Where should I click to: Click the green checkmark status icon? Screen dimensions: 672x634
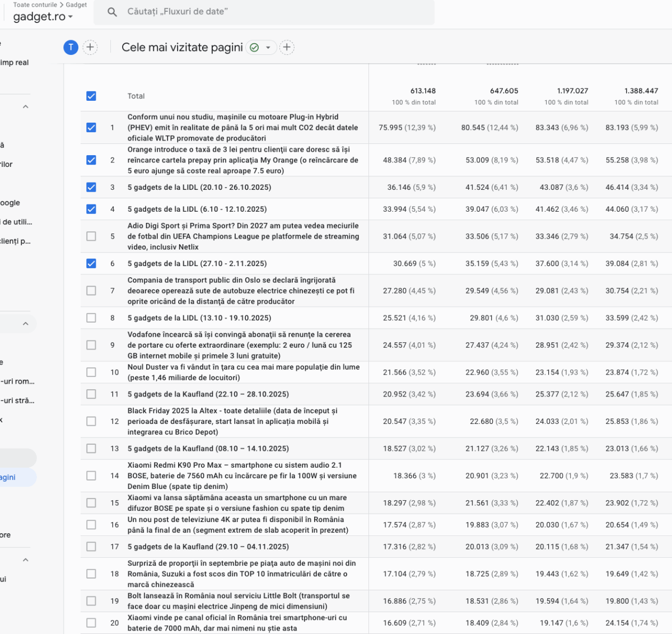[254, 48]
